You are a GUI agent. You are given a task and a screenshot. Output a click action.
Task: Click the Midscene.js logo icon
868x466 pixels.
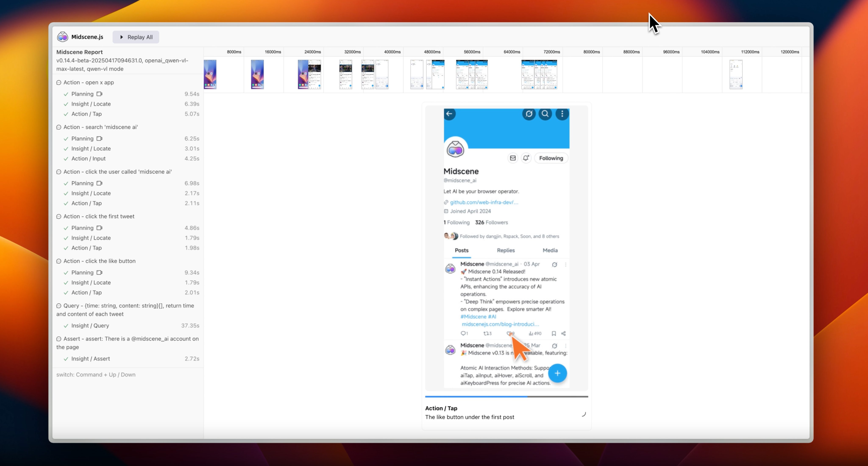[x=62, y=37]
